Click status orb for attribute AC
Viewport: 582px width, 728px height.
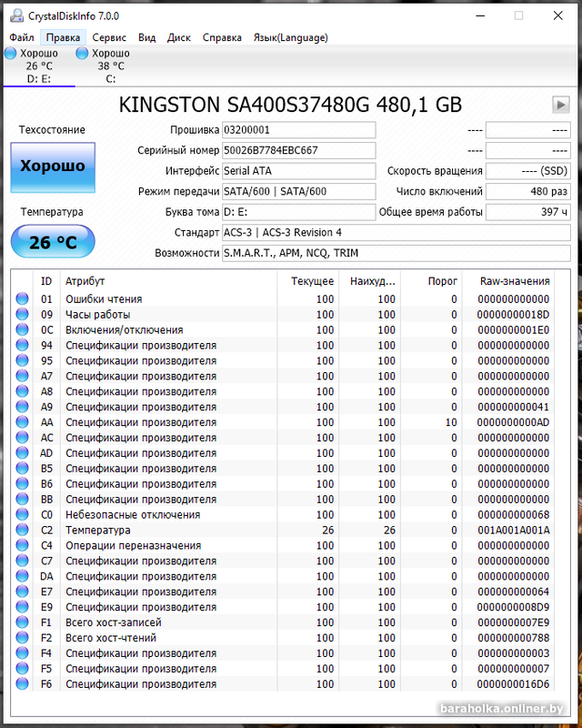[x=22, y=437]
